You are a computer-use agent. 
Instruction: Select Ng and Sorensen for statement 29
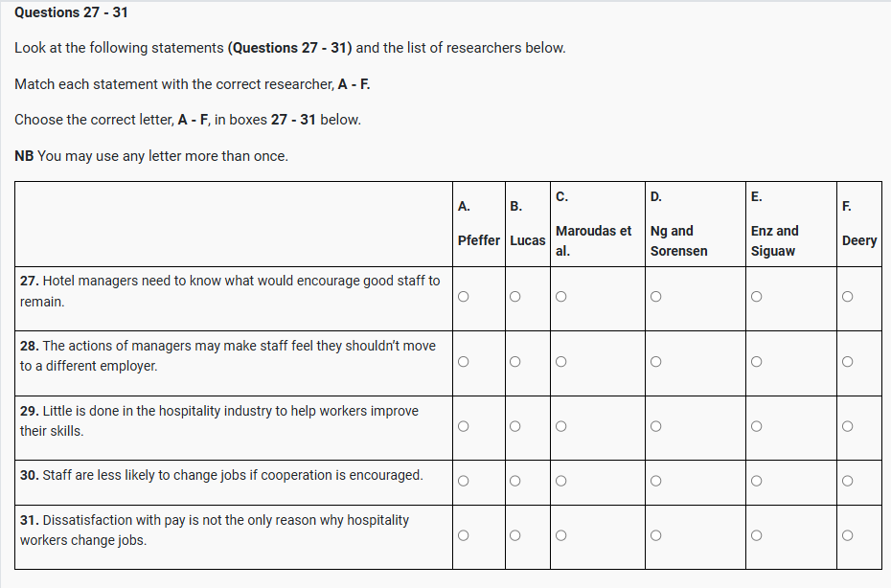(x=655, y=426)
